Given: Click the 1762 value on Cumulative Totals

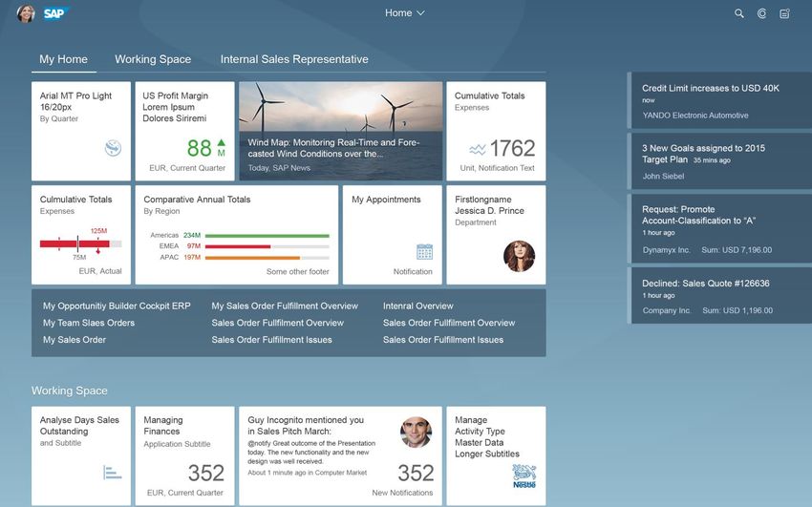Looking at the screenshot, I should pyautogui.click(x=512, y=149).
